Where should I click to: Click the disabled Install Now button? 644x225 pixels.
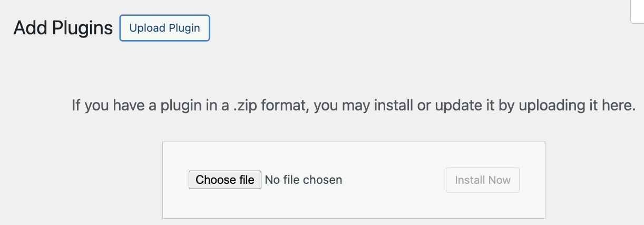(482, 180)
